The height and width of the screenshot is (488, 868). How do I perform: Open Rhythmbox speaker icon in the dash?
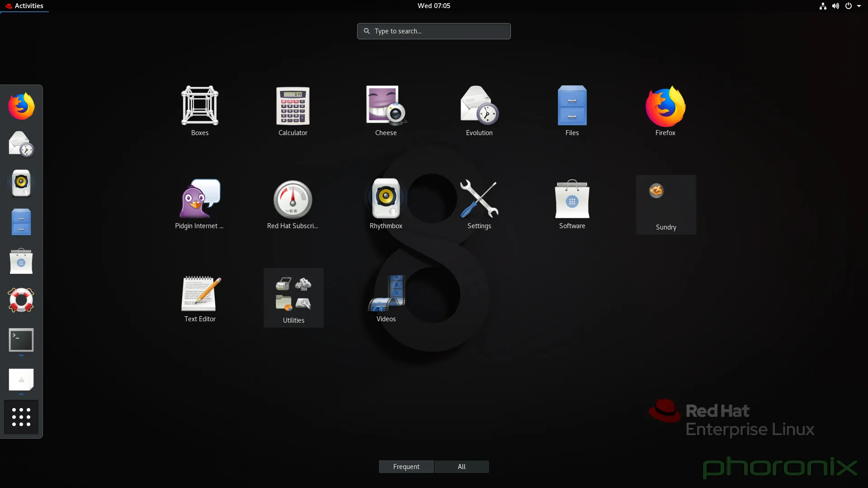point(21,183)
